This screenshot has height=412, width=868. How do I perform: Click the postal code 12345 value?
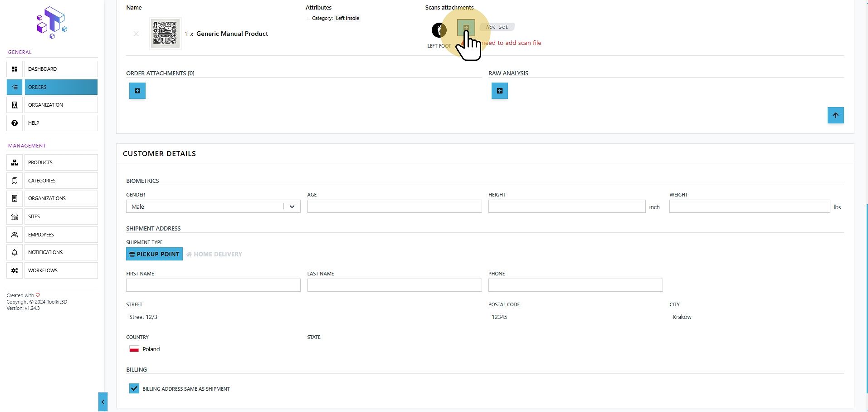(x=499, y=317)
